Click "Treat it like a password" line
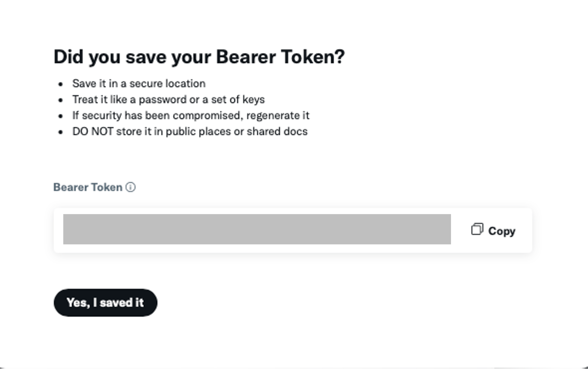 click(168, 99)
